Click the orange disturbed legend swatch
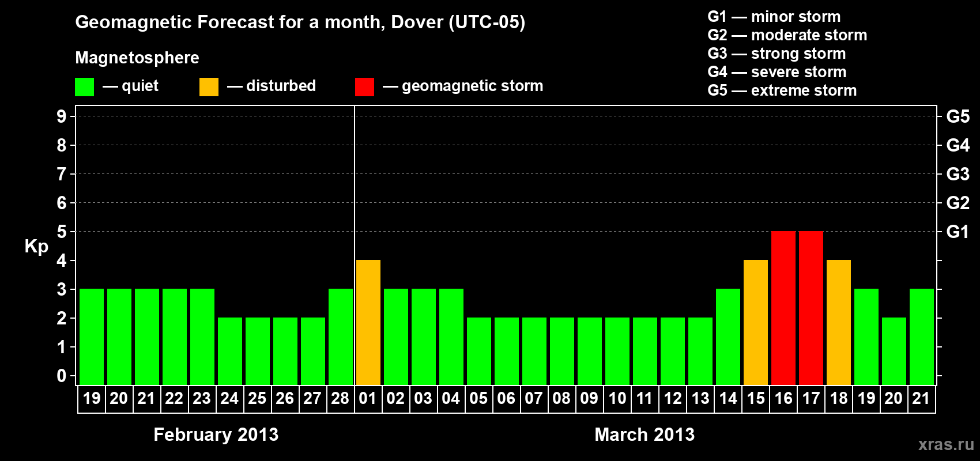This screenshot has height=461, width=980. (x=209, y=87)
